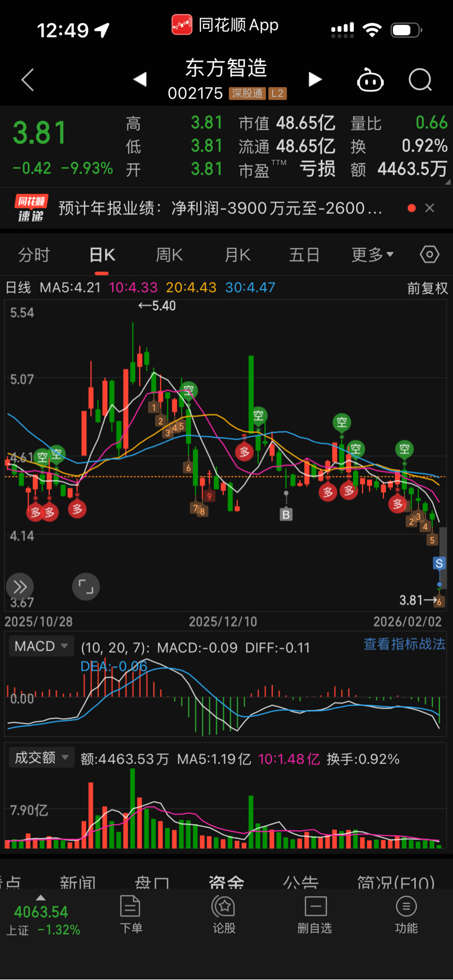The width and height of the screenshot is (453, 980).
Task: Open the robot AI assistant icon
Action: 370,80
